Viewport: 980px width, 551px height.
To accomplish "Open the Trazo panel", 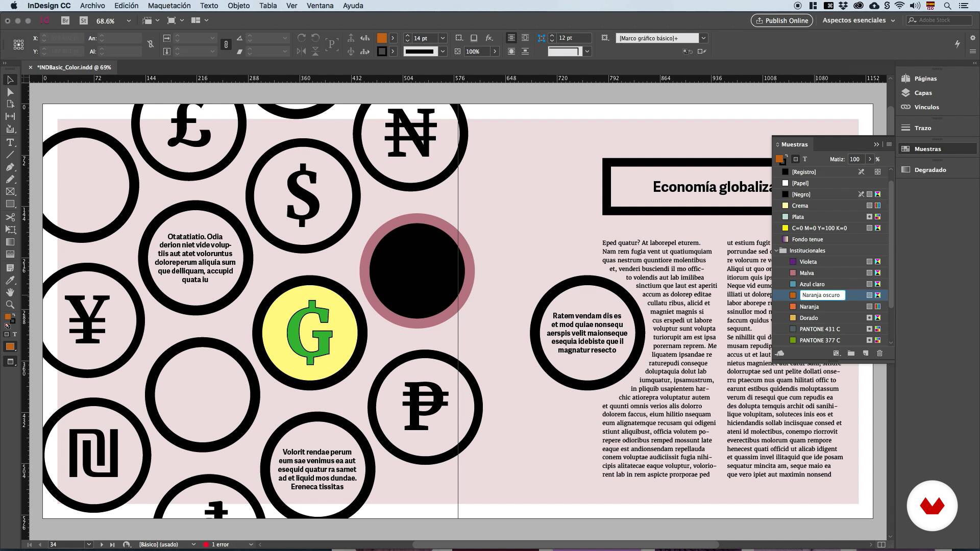I will click(922, 128).
